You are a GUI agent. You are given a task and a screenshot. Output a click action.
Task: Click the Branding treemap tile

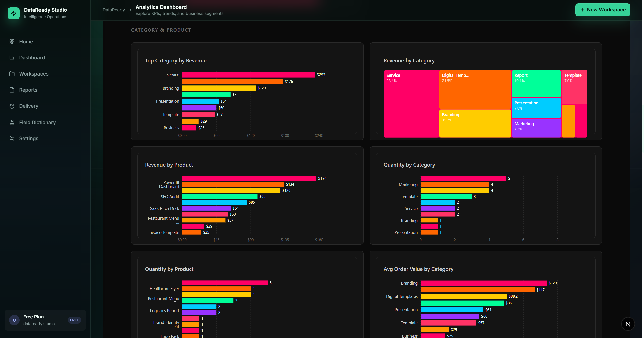click(475, 124)
